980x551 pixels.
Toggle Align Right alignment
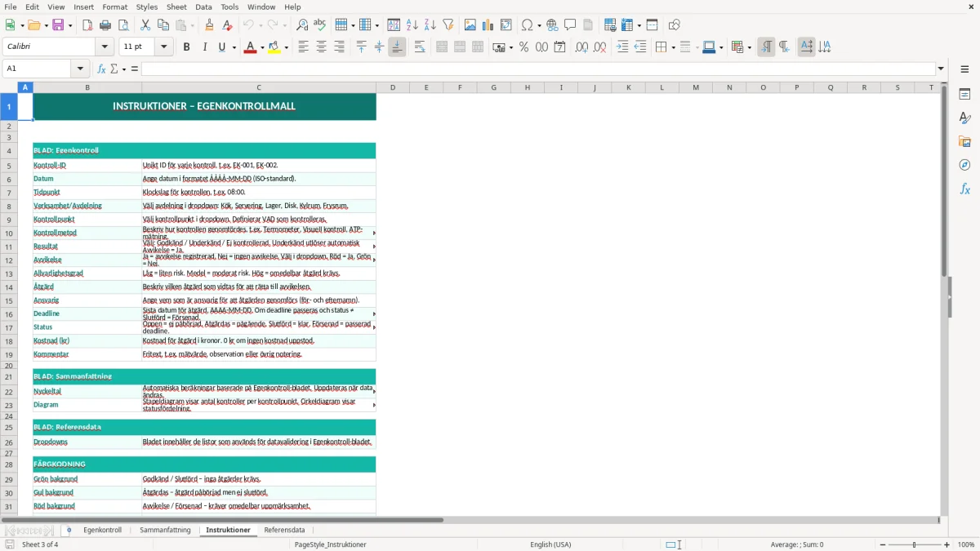click(340, 47)
